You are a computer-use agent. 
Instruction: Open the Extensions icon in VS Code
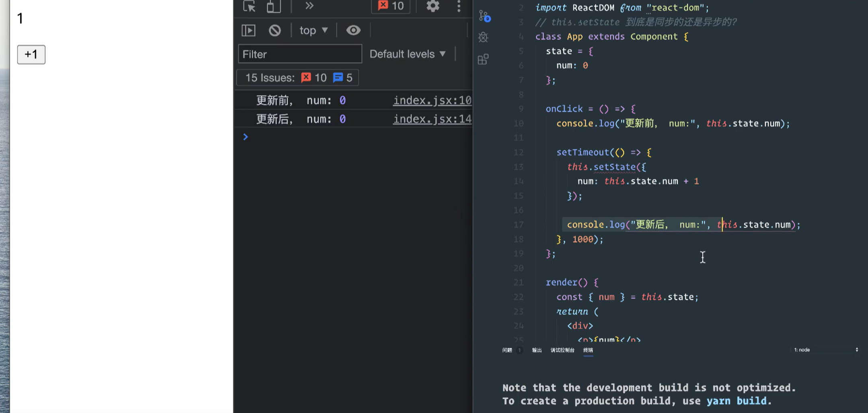pyautogui.click(x=483, y=60)
